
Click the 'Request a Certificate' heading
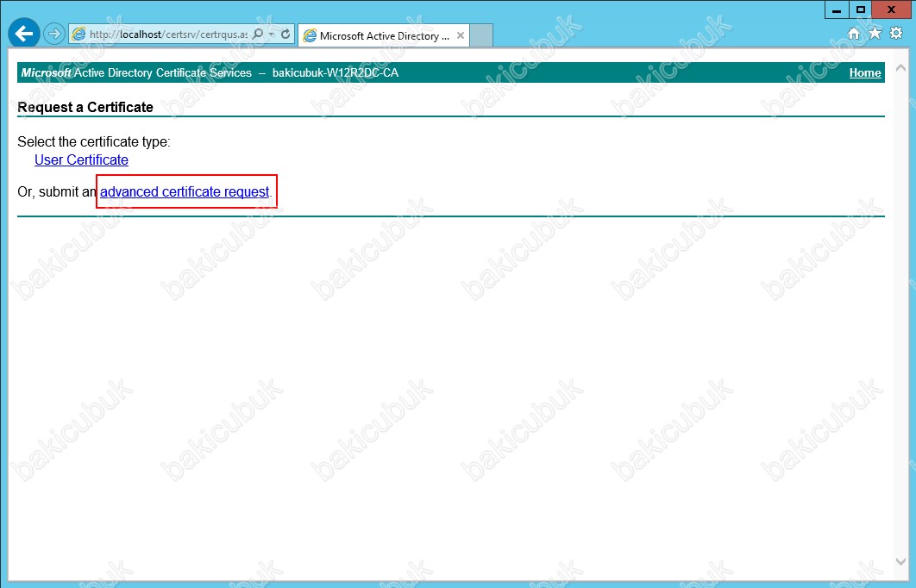tap(85, 108)
